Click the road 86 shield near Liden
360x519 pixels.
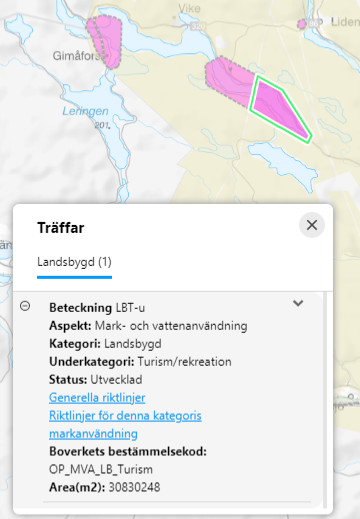pyautogui.click(x=314, y=23)
